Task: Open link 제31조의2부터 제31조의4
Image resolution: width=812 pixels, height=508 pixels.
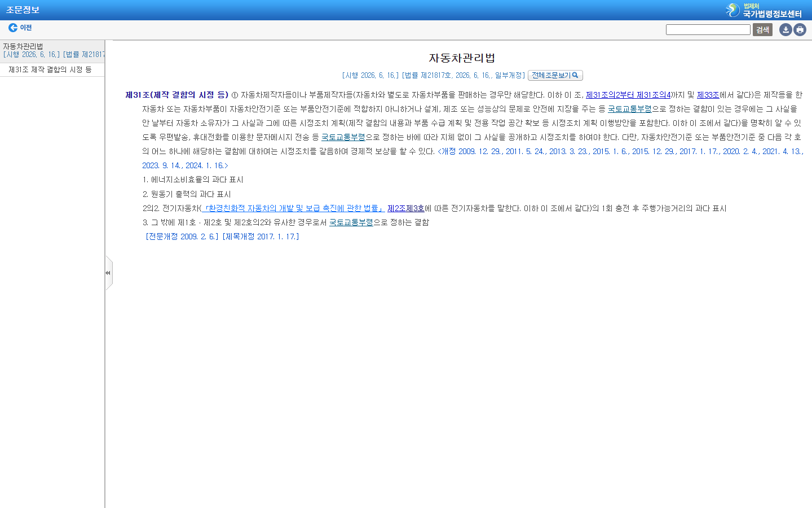Action: click(x=628, y=95)
